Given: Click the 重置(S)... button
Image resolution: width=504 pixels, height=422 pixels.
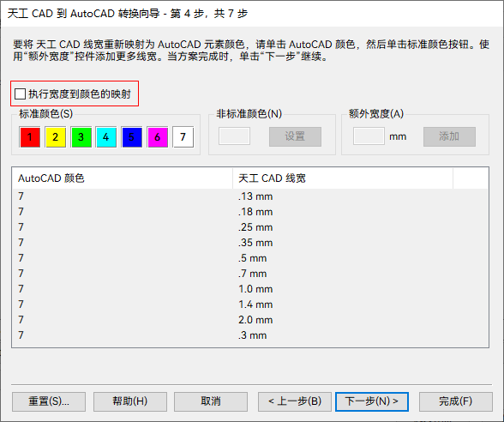Looking at the screenshot, I should 49,401.
